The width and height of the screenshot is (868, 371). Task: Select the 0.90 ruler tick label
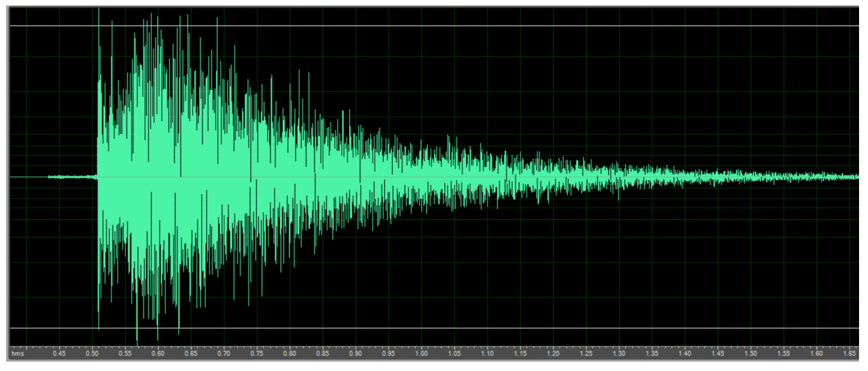[x=355, y=353]
